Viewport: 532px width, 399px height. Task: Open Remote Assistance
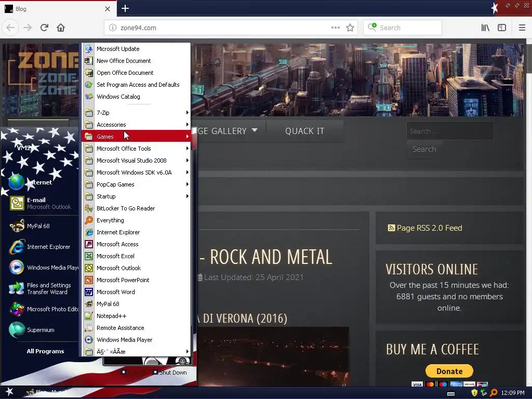[136, 328]
